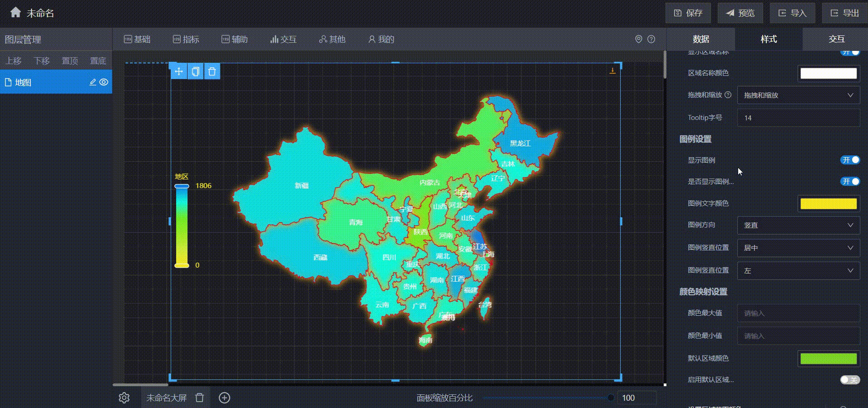Click the Tooltip字号 input field
Image resolution: width=868 pixels, height=408 pixels.
[x=799, y=118]
